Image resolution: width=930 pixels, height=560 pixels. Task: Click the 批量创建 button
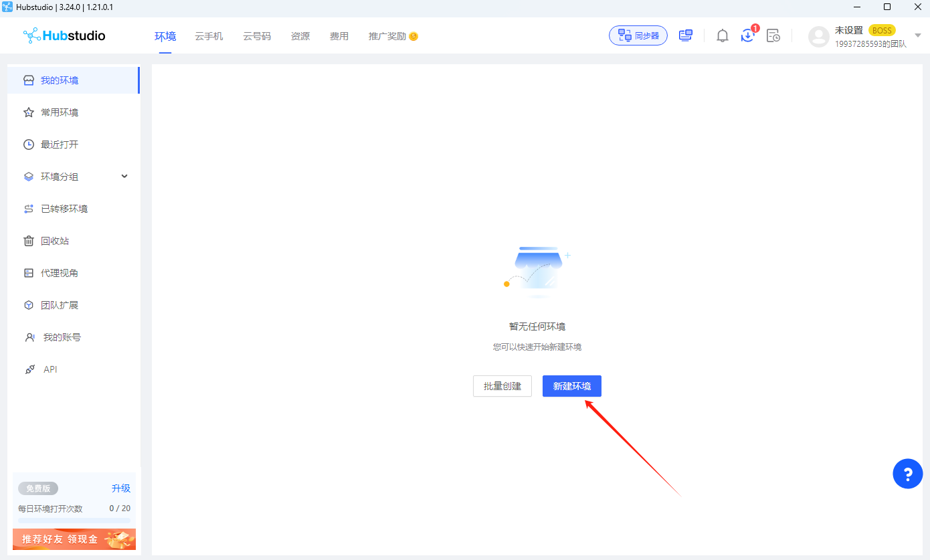(x=502, y=386)
